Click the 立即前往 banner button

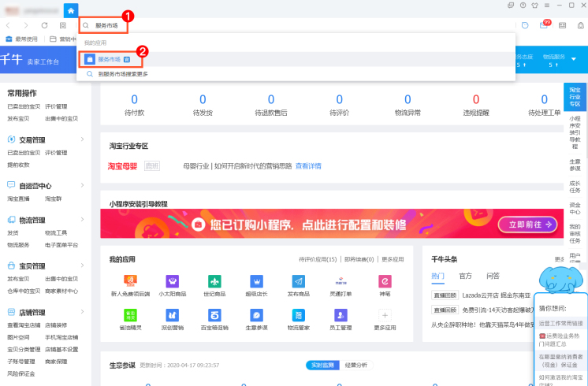[x=527, y=225]
